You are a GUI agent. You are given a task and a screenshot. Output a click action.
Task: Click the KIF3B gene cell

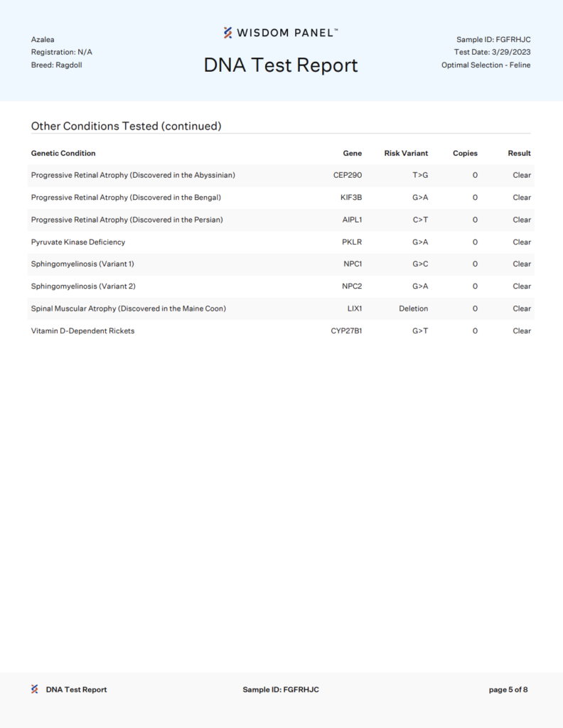click(x=351, y=198)
